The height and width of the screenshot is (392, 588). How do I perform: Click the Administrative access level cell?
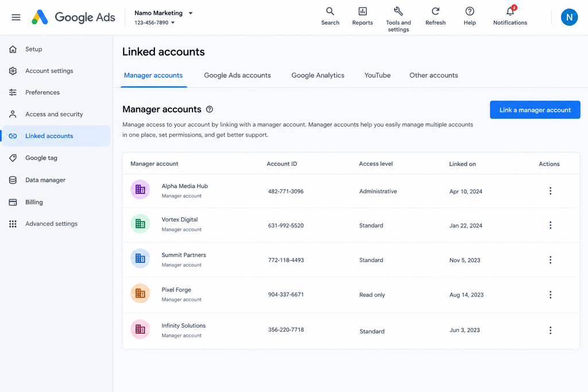click(x=378, y=191)
